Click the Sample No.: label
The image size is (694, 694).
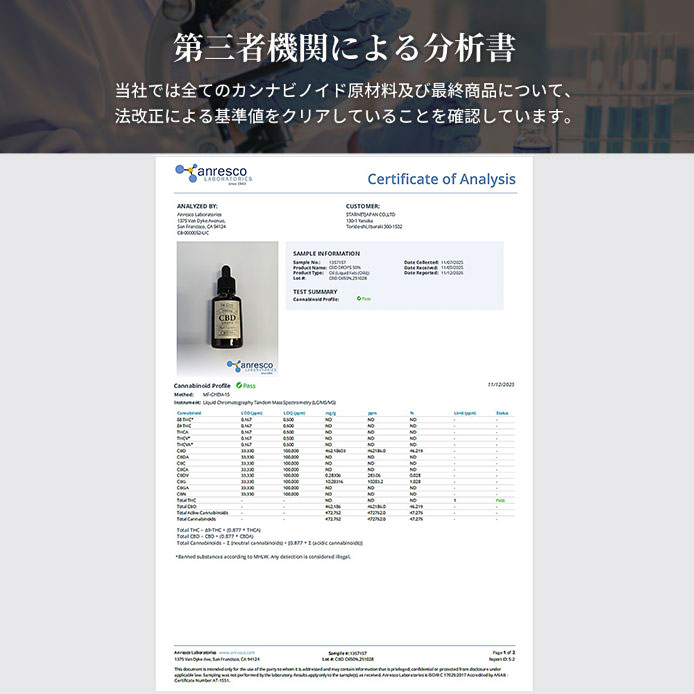click(306, 262)
